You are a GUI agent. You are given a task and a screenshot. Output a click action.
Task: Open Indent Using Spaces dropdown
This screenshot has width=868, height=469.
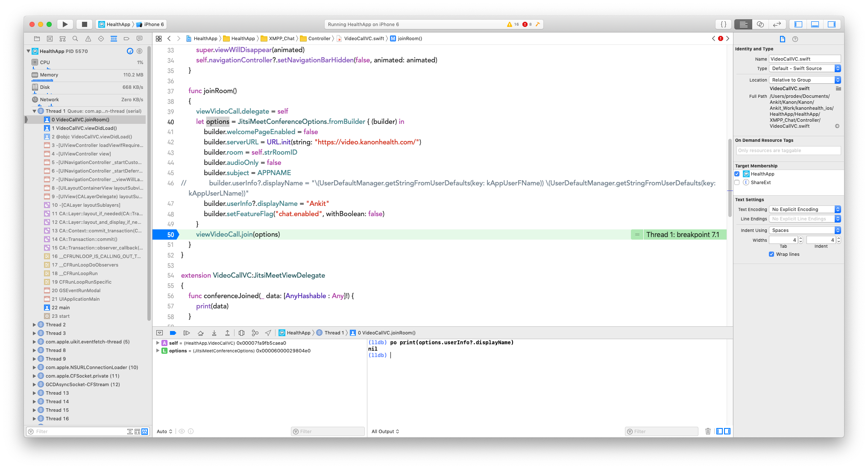coord(805,230)
